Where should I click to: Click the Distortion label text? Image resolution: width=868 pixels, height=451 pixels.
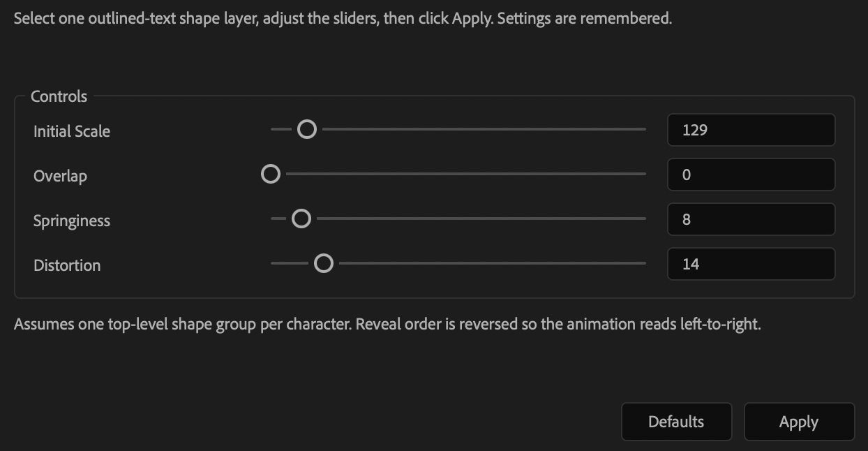click(67, 265)
